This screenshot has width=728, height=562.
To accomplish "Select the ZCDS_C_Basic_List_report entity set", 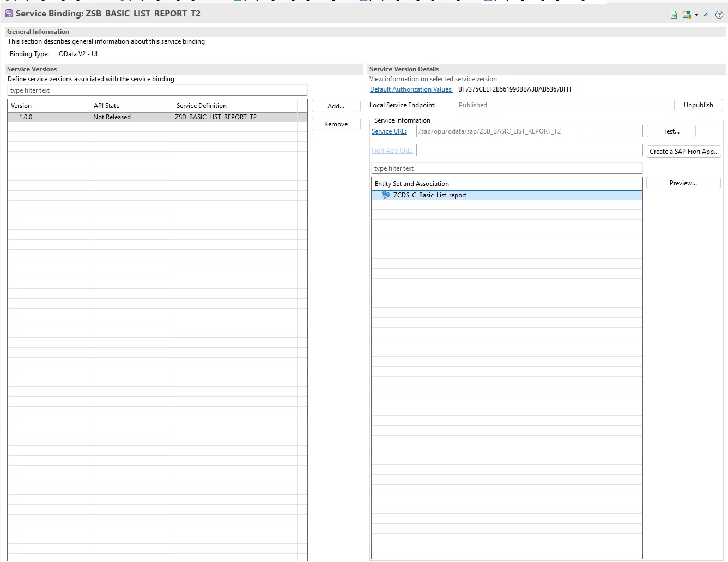I will click(507, 195).
